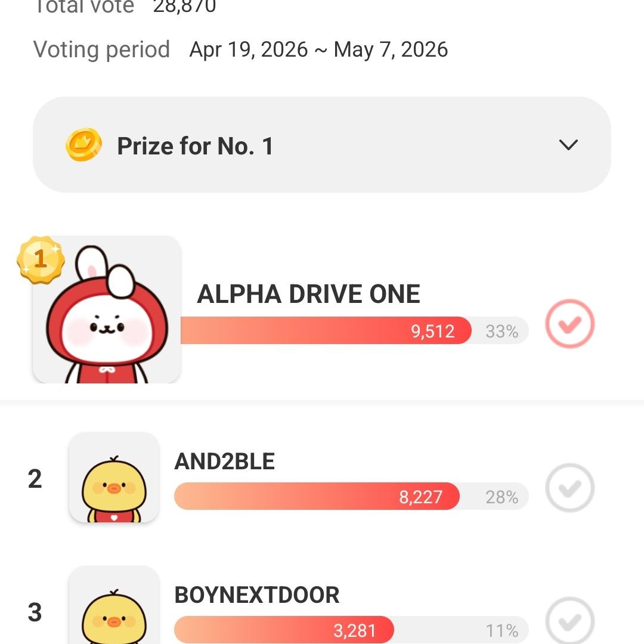The image size is (644, 644).
Task: Click the number 1 gold medal badge
Action: [41, 261]
